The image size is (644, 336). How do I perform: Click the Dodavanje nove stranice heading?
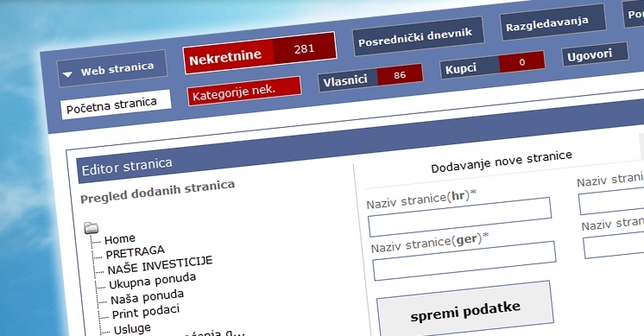pyautogui.click(x=502, y=162)
